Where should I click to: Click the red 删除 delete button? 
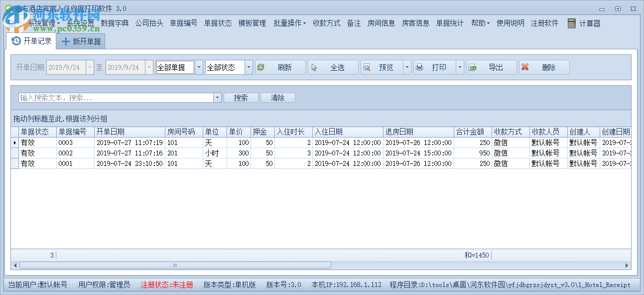tap(544, 67)
